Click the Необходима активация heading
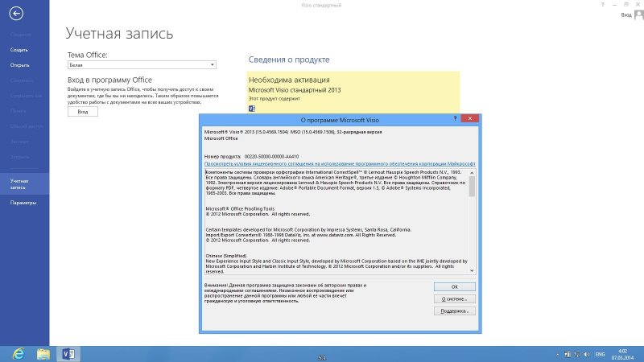The width and height of the screenshot is (644, 362). pyautogui.click(x=289, y=80)
